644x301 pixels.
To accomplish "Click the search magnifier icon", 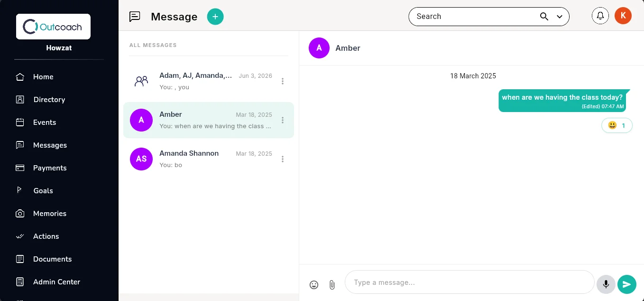I will click(544, 17).
